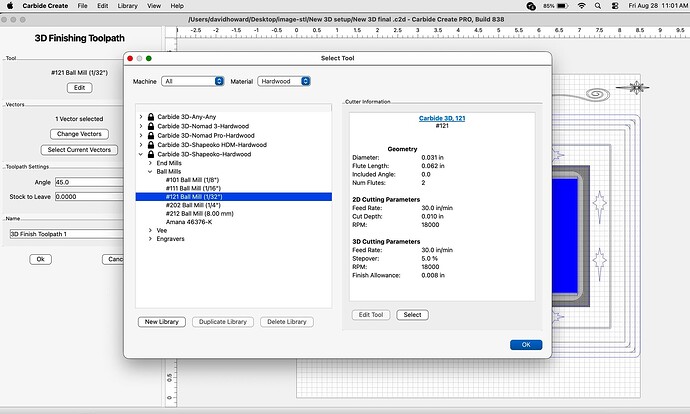The width and height of the screenshot is (690, 414).
Task: Expand the Vee group
Action: pos(150,230)
